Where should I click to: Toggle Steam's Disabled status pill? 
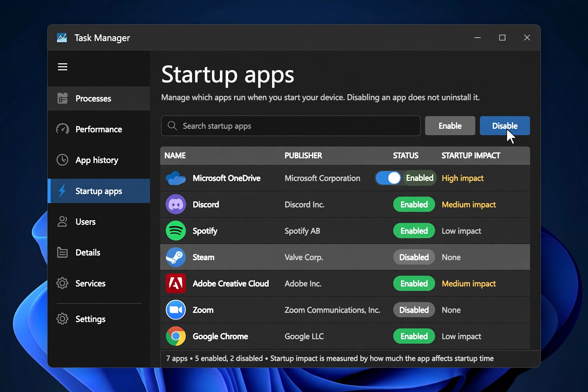coord(414,257)
